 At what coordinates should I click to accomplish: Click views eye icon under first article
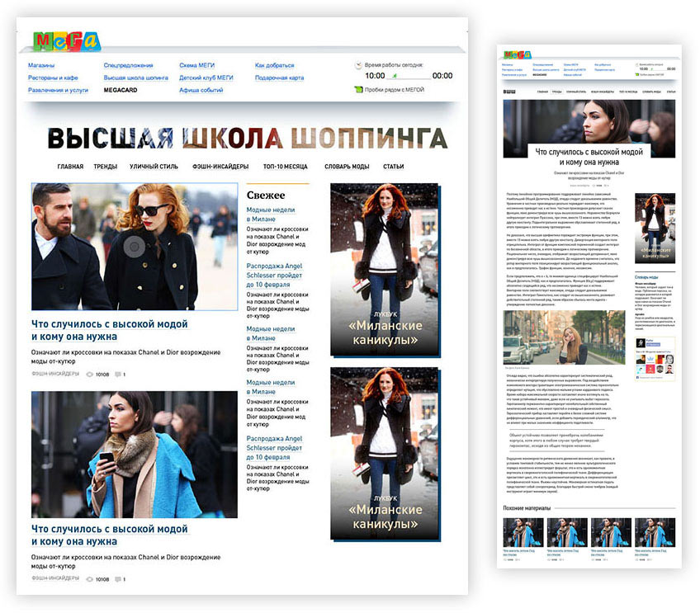pyautogui.click(x=89, y=375)
